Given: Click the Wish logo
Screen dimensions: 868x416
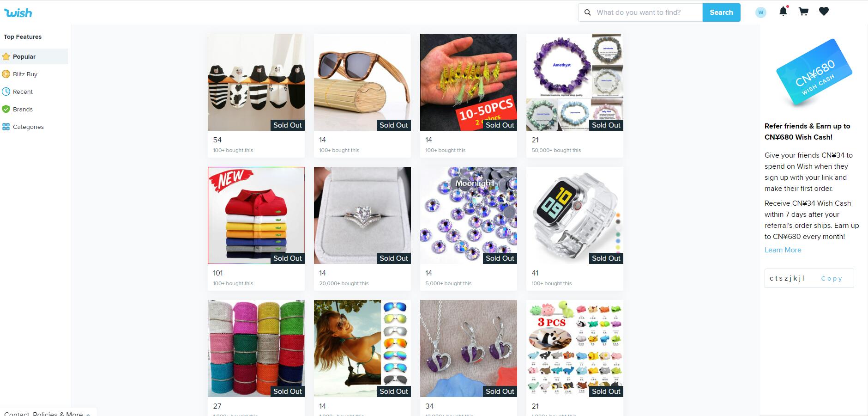Looking at the screenshot, I should tap(18, 13).
